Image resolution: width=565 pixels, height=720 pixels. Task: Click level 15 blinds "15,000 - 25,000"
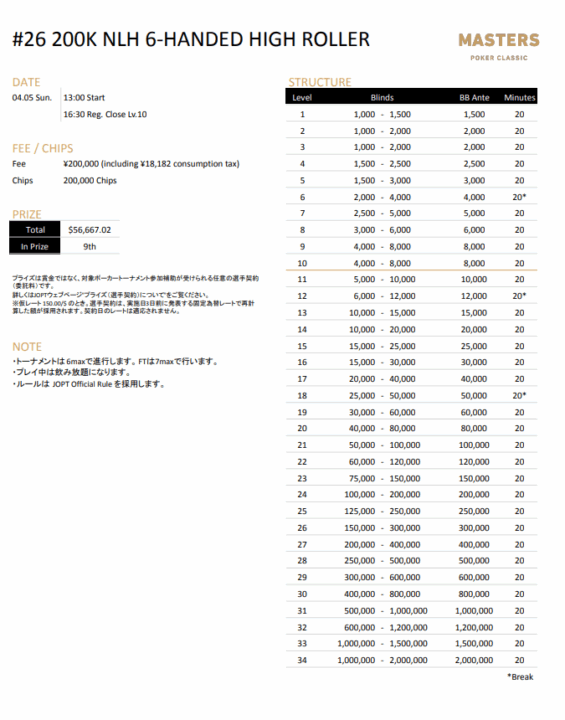pyautogui.click(x=382, y=346)
